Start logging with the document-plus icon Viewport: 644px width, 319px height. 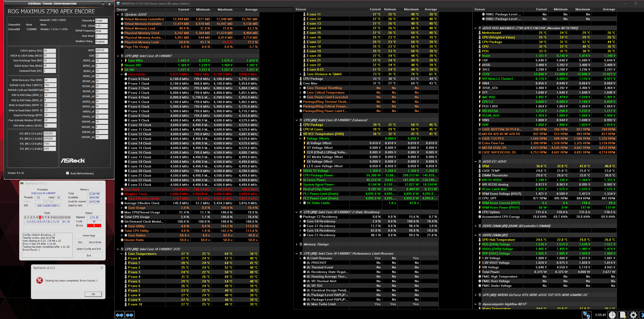tap(623, 315)
